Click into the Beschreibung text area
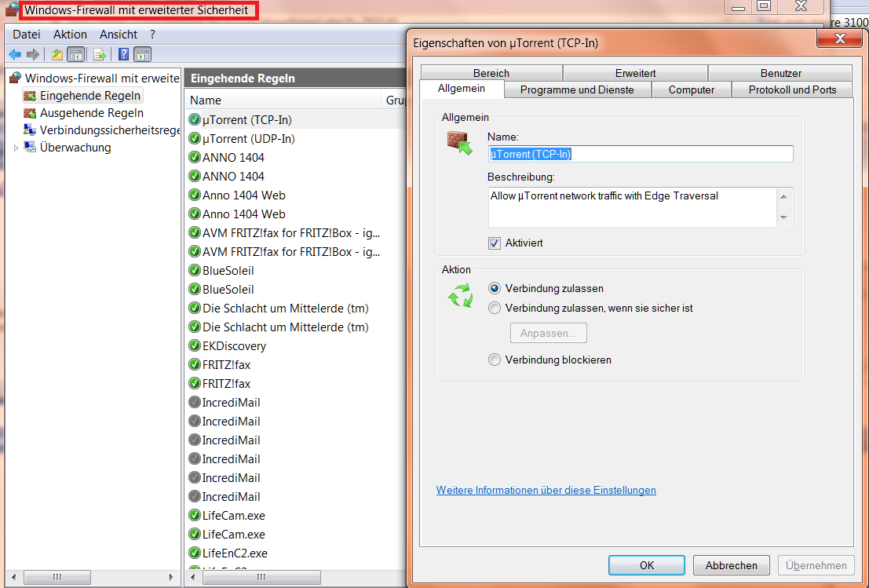 [x=632, y=207]
